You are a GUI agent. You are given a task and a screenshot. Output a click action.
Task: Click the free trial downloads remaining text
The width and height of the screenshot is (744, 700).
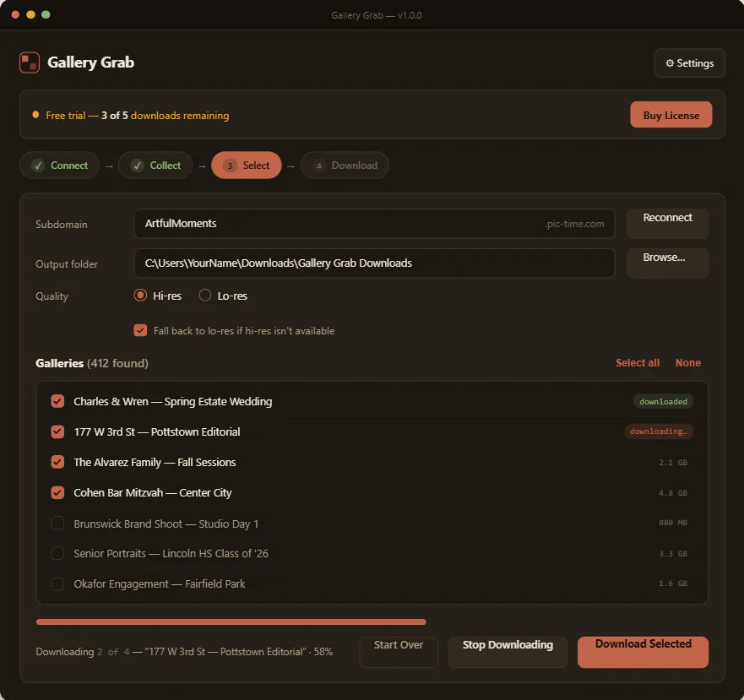[137, 116]
